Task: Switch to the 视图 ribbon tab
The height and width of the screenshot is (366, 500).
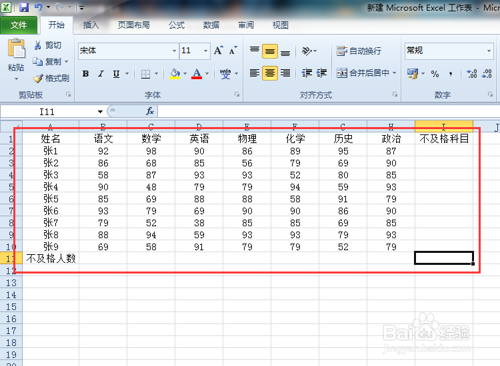Action: [280, 25]
